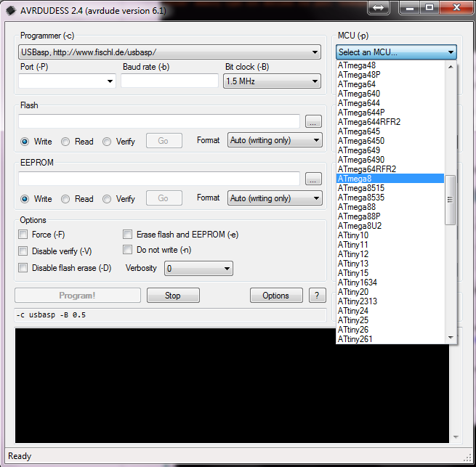Choose ATtiny2313 from the MCU list
The height and width of the screenshot is (467, 476).
pyautogui.click(x=390, y=301)
